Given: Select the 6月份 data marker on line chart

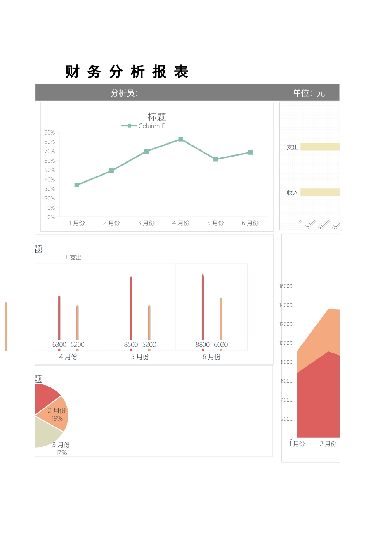Looking at the screenshot, I should 250,153.
